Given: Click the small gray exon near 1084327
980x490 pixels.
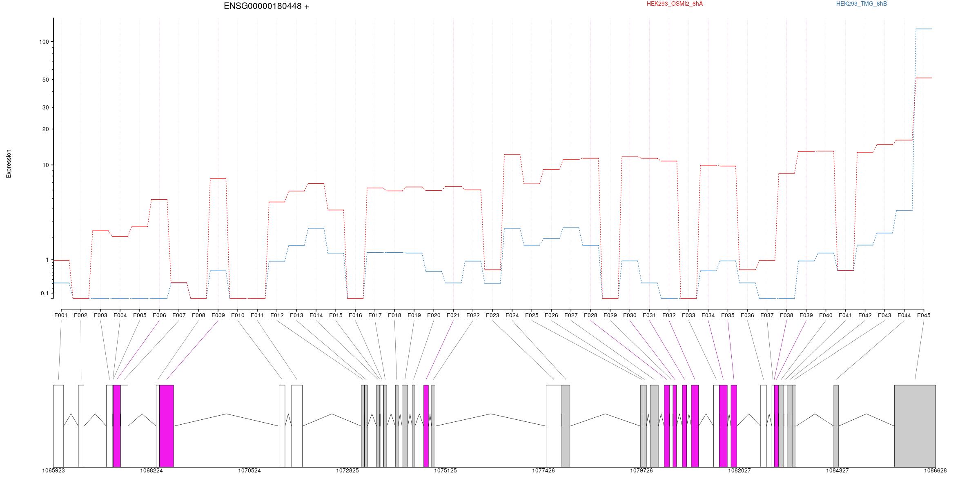Looking at the screenshot, I should coord(836,426).
